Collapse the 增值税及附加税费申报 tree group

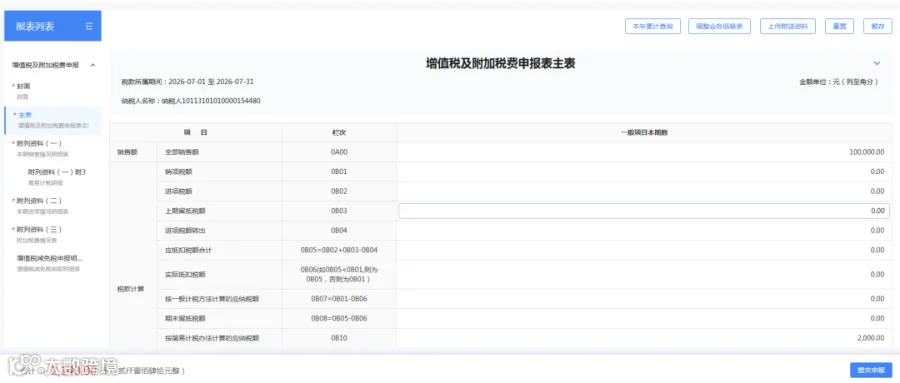(93, 65)
